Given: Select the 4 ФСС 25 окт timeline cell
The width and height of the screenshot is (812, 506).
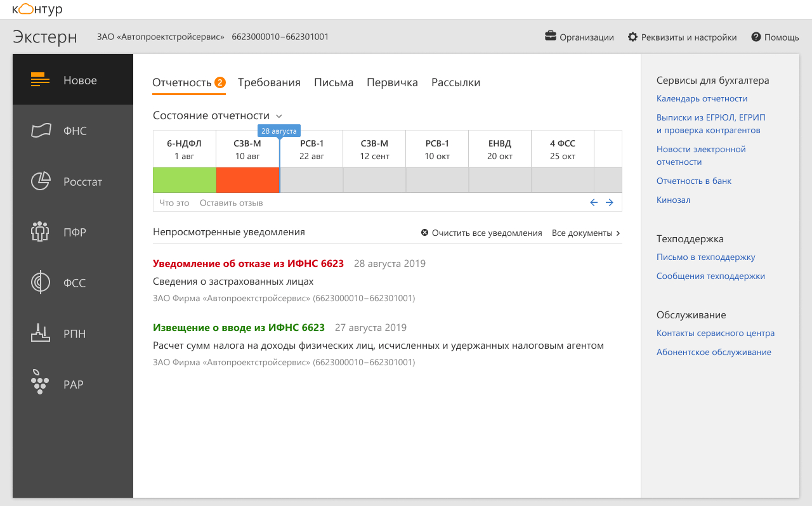Looking at the screenshot, I should tap(563, 150).
